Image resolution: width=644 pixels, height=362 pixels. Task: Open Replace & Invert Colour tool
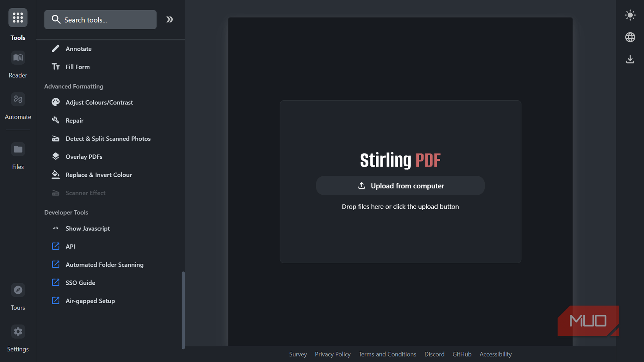click(x=99, y=175)
